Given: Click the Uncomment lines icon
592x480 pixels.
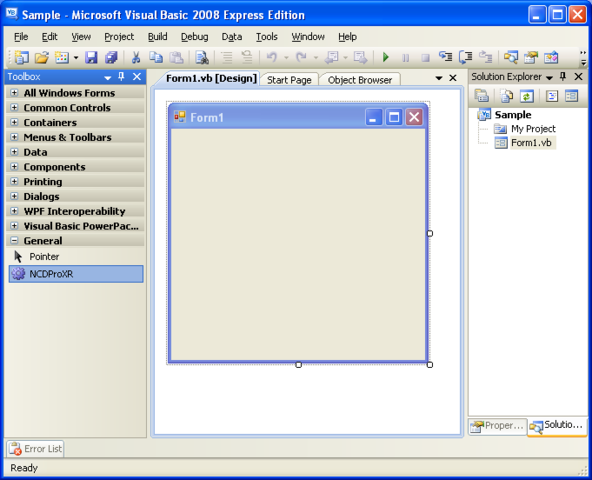Looking at the screenshot, I should (247, 57).
